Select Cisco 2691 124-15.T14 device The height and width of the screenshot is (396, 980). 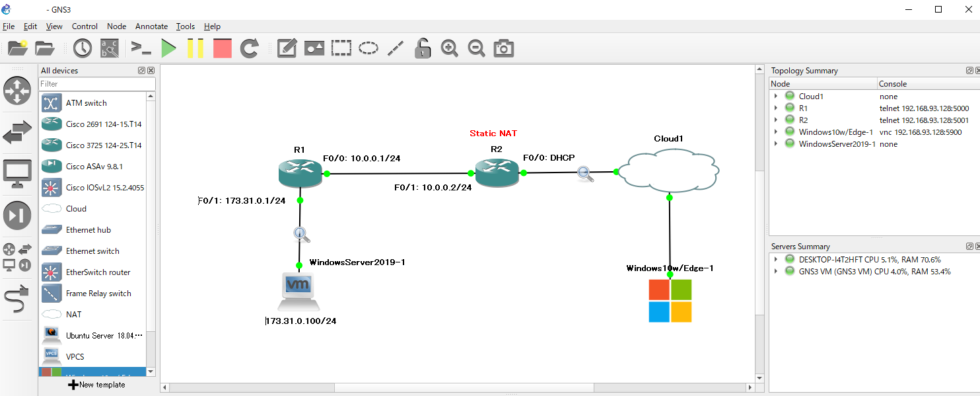(92, 124)
